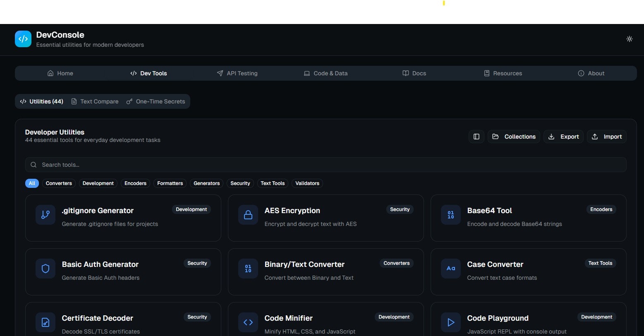Open the Collections panel
Image resolution: width=644 pixels, height=336 pixels.
(514, 137)
